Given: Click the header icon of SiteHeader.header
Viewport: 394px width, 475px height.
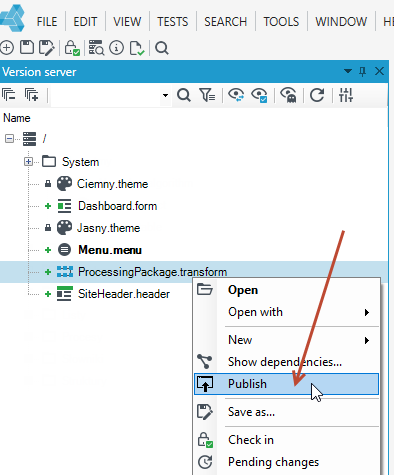Looking at the screenshot, I should pos(64,294).
